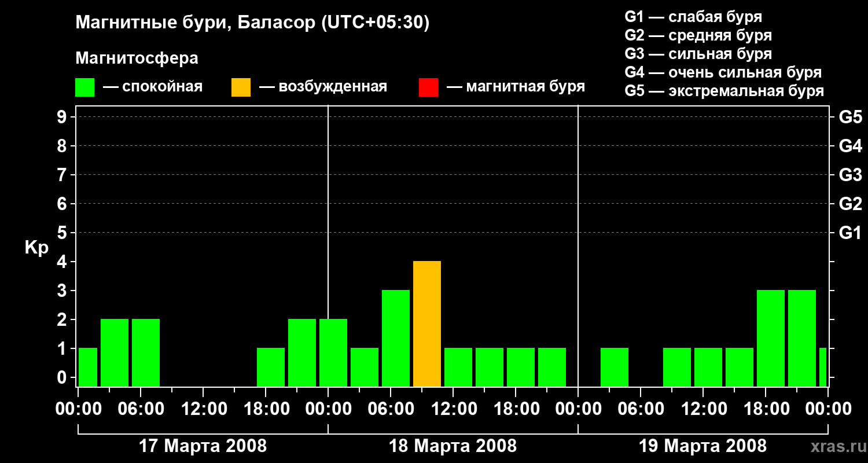Screen dimensions: 868x463
Task: Select the second Kp 3 bar on 19 March
Action: pos(802,339)
